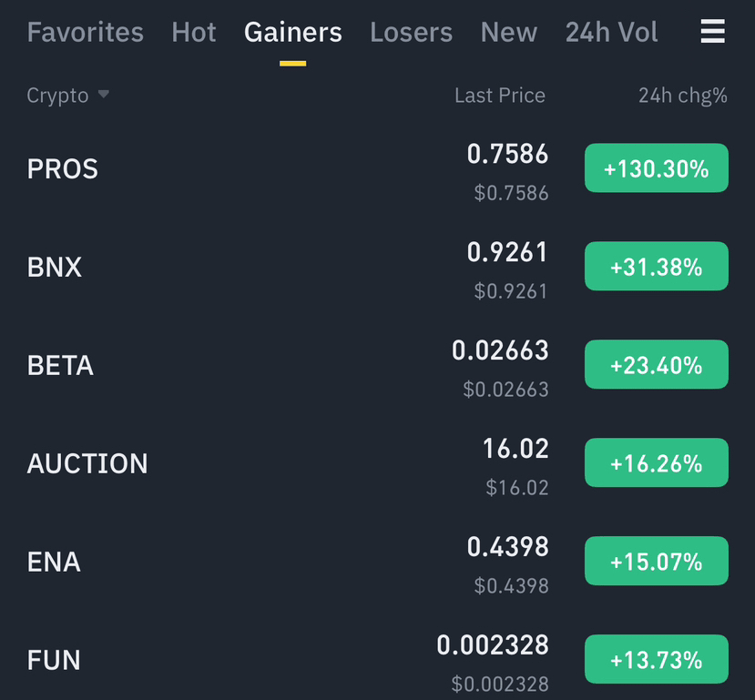Image resolution: width=755 pixels, height=700 pixels.
Task: Switch to the Favorites tab
Action: 85,33
